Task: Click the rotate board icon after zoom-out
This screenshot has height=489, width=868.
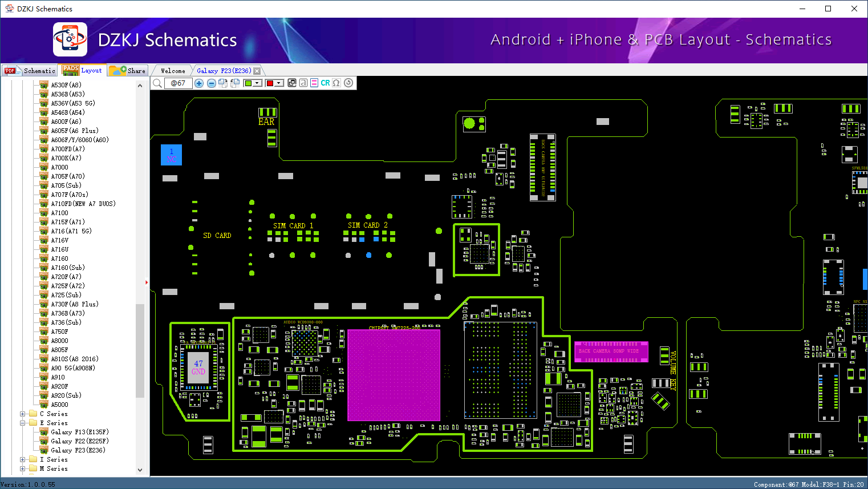Action: click(x=223, y=83)
